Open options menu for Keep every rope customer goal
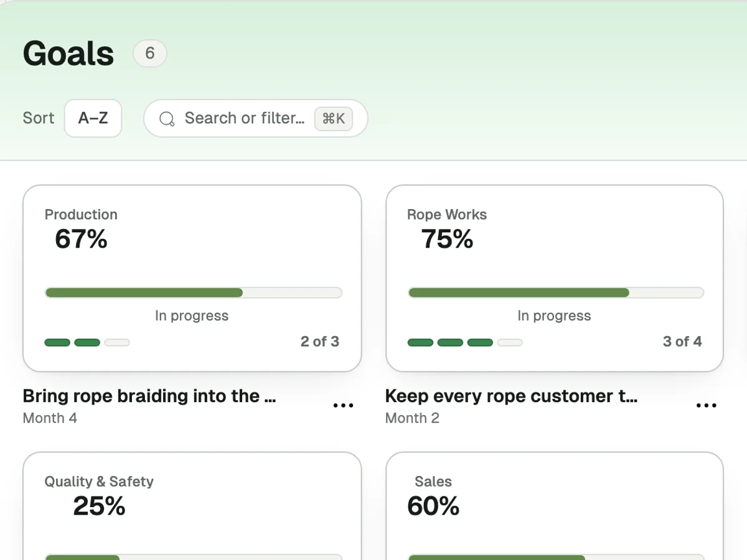Viewport: 747px width, 560px height. pos(706,406)
